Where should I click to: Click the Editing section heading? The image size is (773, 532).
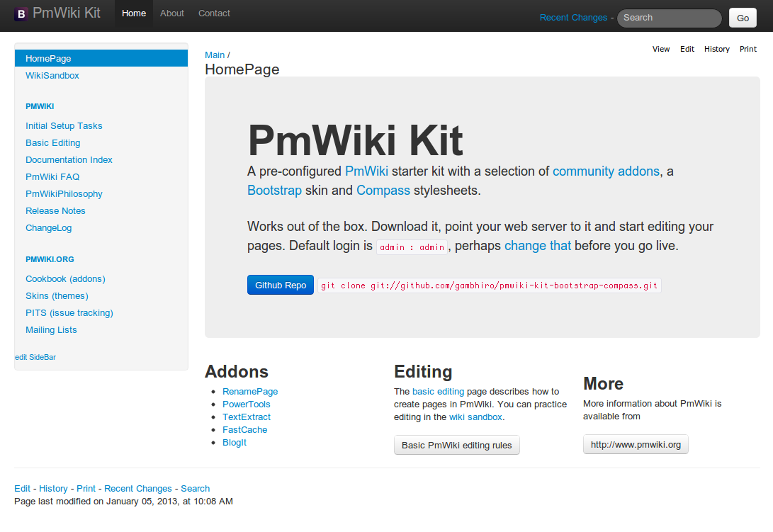[423, 371]
